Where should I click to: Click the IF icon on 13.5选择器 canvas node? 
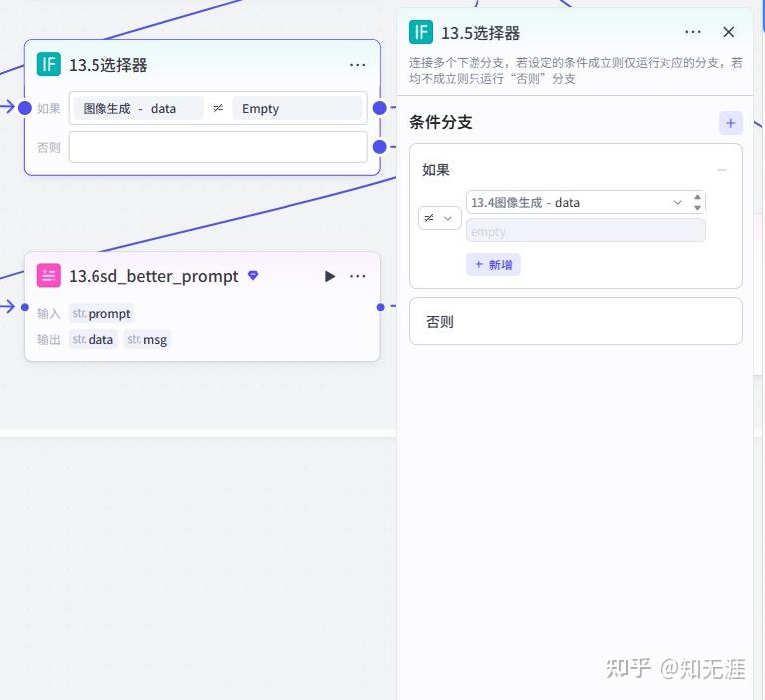(x=49, y=64)
